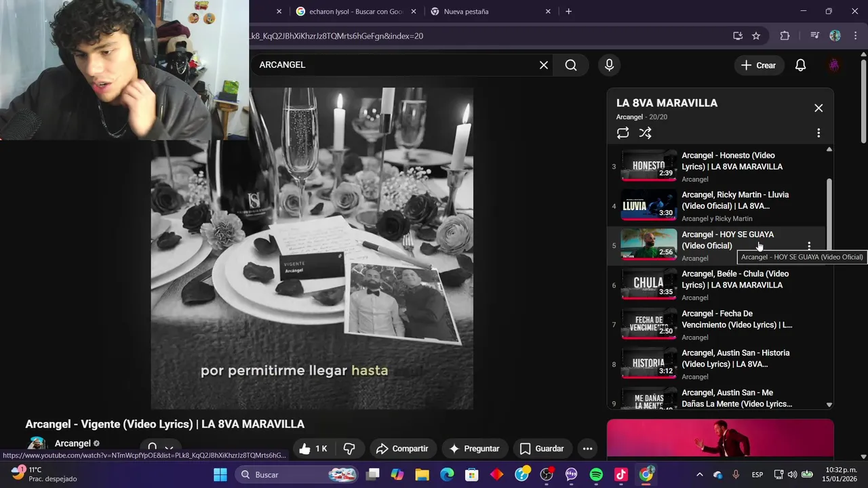This screenshot has width=868, height=488.
Task: Play Me Dañas La Mente from playlist
Action: 717,399
